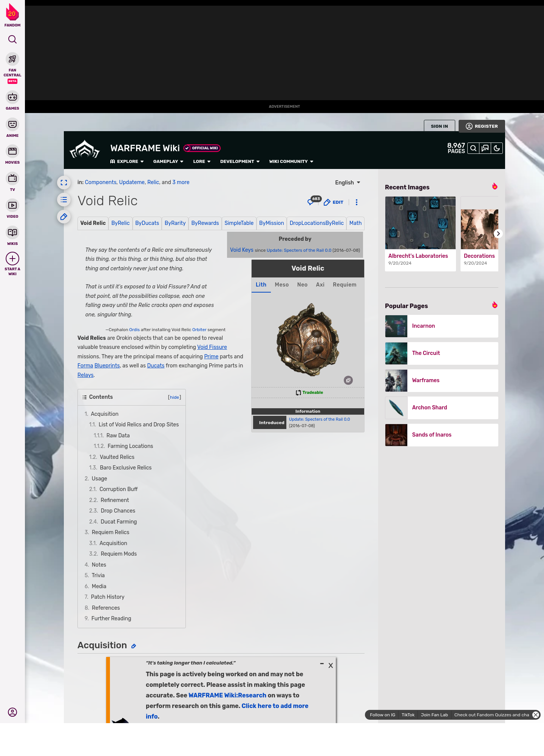This screenshot has height=756, width=544.
Task: Expand the Lore menu
Action: (202, 161)
